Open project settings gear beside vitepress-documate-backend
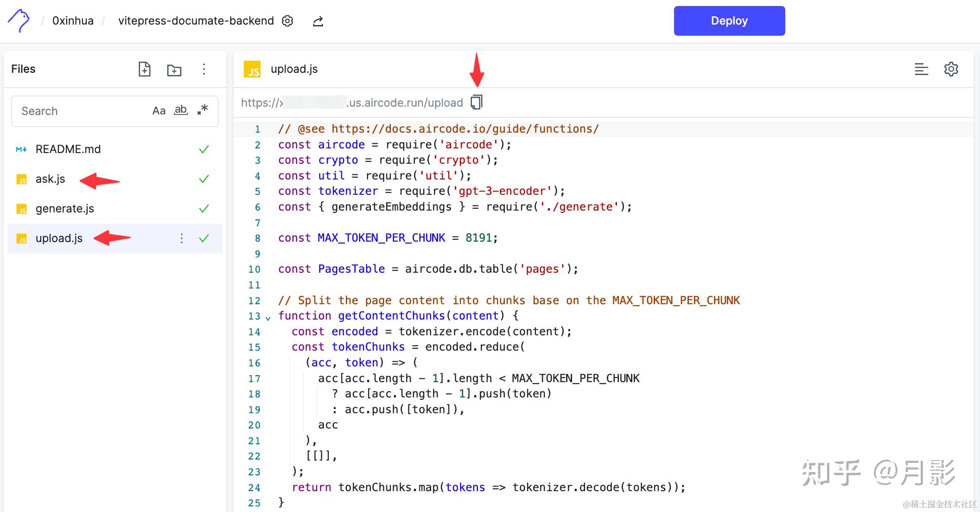This screenshot has height=512, width=980. (x=287, y=21)
